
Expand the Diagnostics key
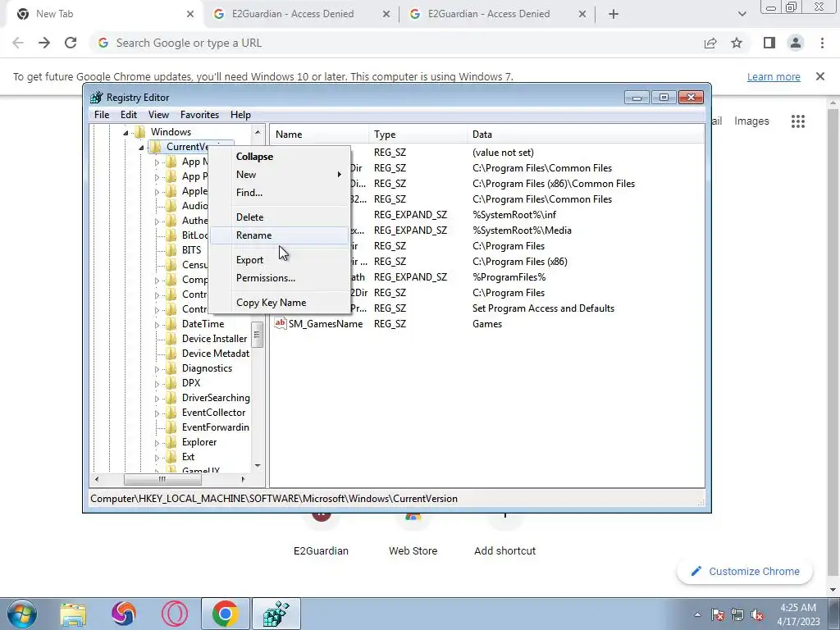(x=157, y=369)
